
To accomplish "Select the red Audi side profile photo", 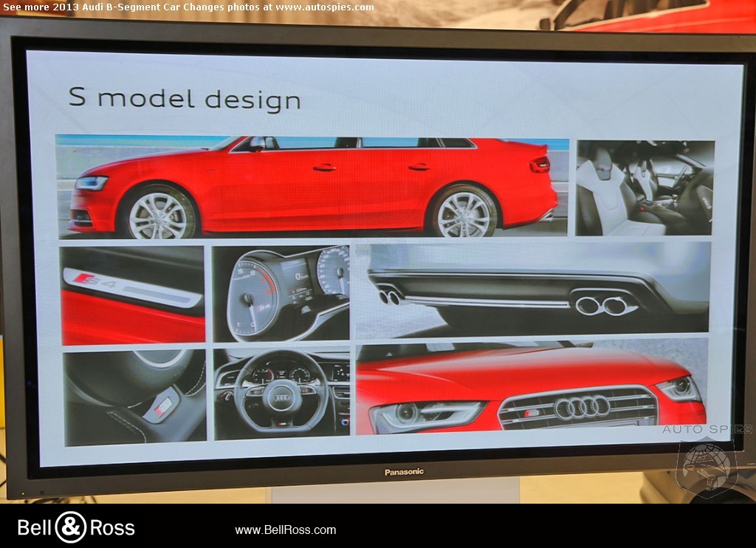I will pyautogui.click(x=312, y=187).
